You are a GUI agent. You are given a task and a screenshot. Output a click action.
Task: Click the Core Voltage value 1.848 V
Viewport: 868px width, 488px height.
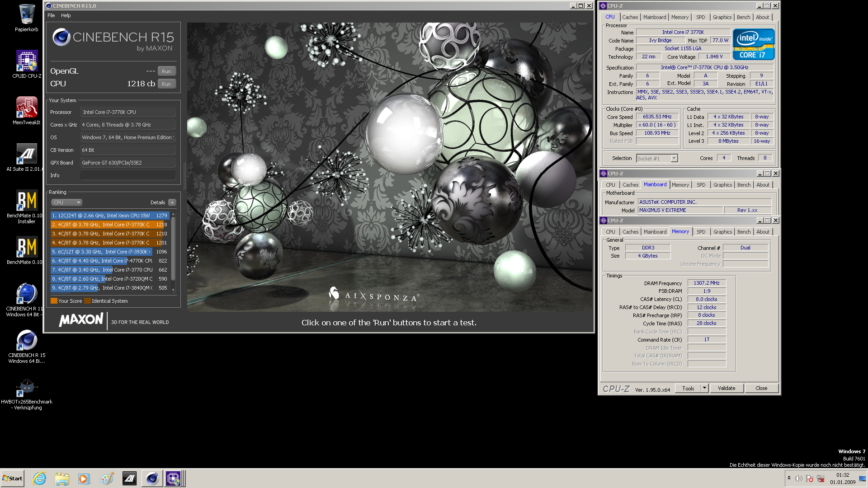click(x=714, y=56)
